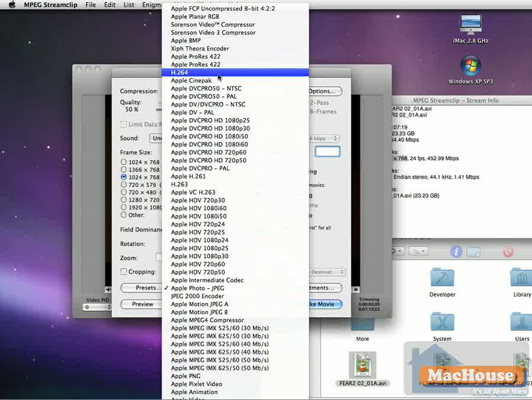This screenshot has width=532, height=400.
Task: Select the Other frame size option
Action: click(x=123, y=215)
